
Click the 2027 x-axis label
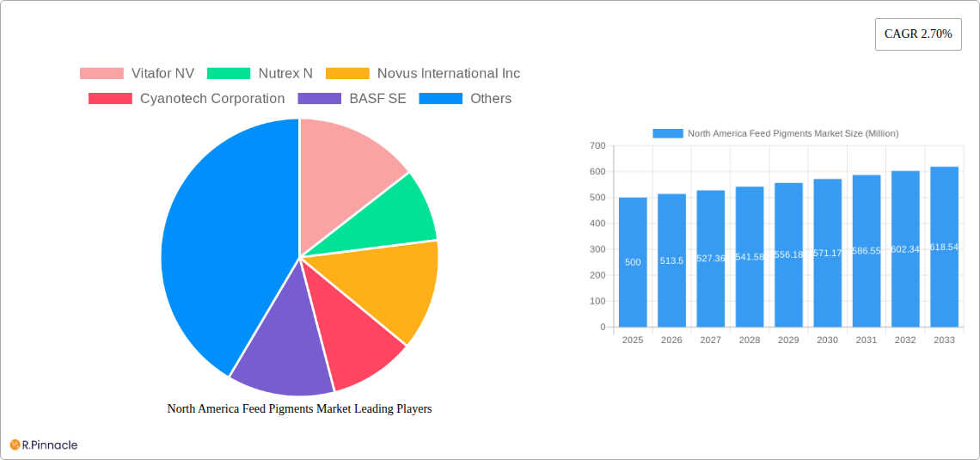[x=711, y=340]
